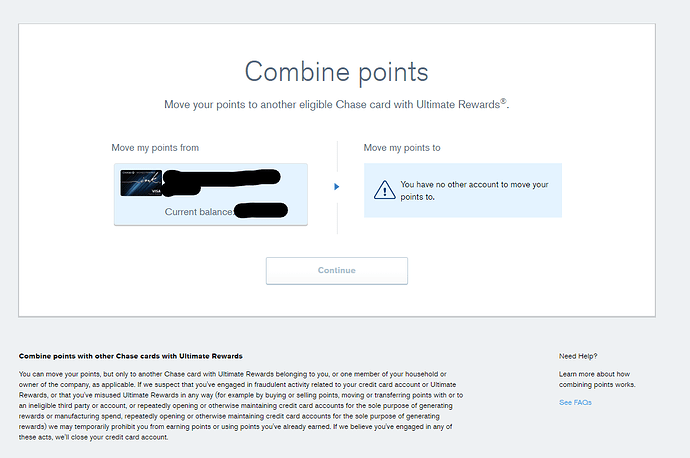Screen dimensions: 690x458
Task: Click the Current balance label
Action: click(x=198, y=212)
